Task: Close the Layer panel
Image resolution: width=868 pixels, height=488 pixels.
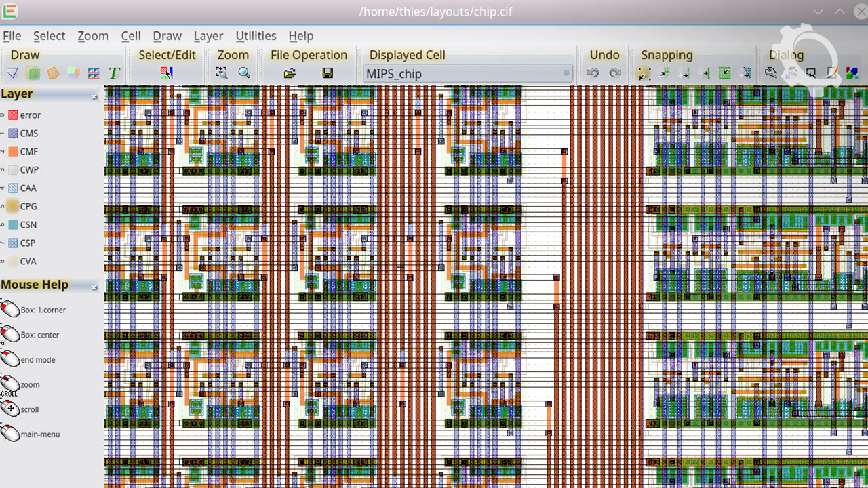Action: [94, 97]
